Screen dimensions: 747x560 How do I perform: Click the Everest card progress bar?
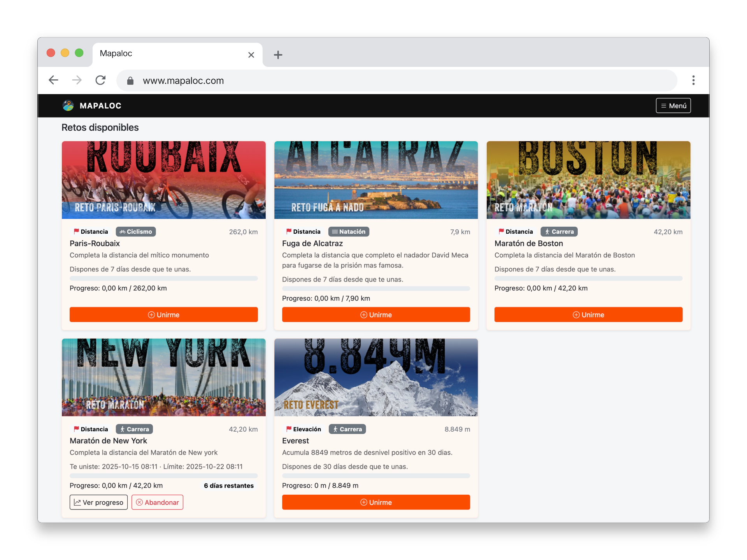coord(376,476)
